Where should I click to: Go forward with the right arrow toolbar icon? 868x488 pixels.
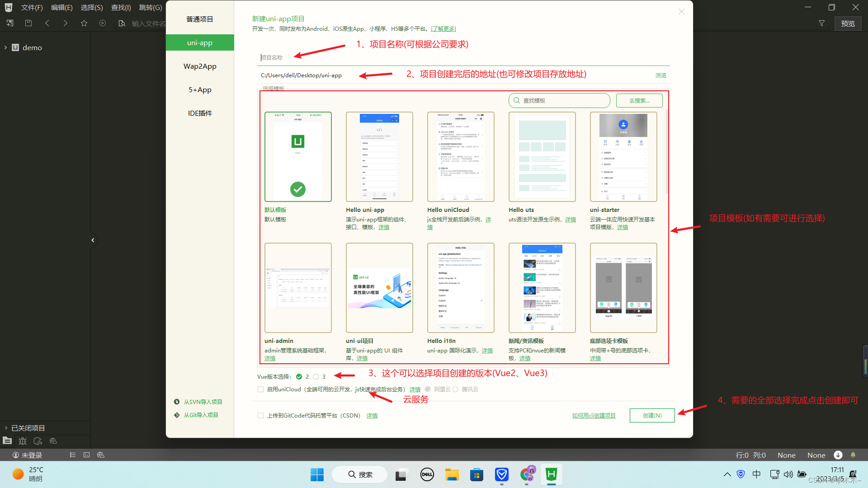pyautogui.click(x=66, y=23)
